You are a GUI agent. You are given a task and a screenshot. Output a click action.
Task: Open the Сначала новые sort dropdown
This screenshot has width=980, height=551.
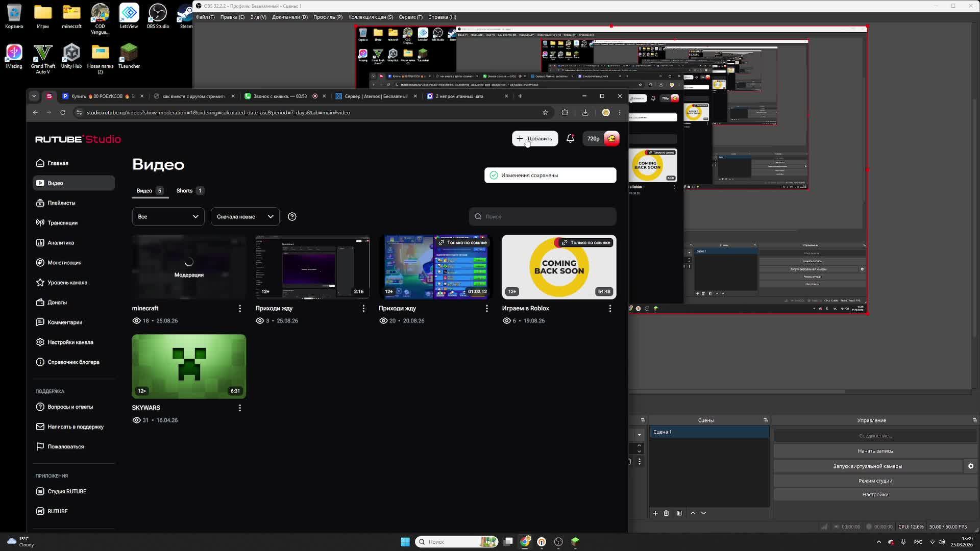tap(245, 217)
